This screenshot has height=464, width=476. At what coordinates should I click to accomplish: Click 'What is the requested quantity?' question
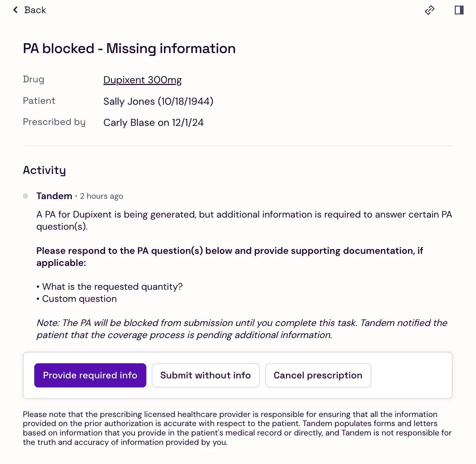(112, 287)
